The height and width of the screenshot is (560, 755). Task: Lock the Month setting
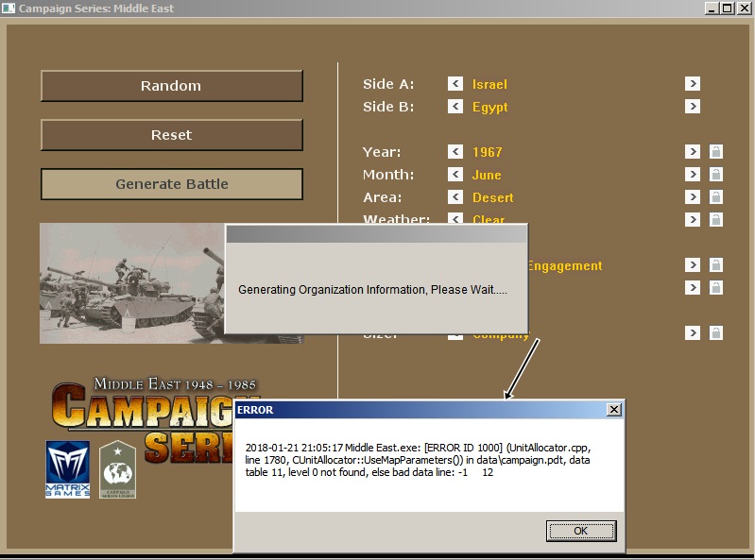716,174
